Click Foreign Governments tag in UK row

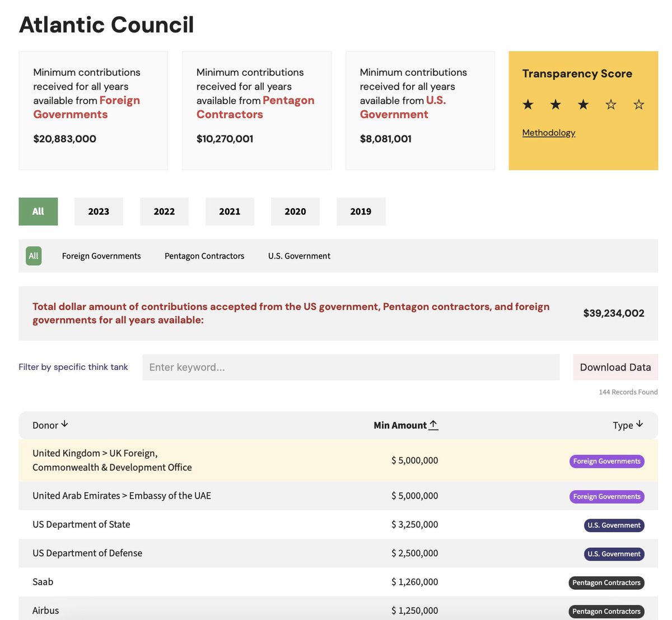(606, 461)
